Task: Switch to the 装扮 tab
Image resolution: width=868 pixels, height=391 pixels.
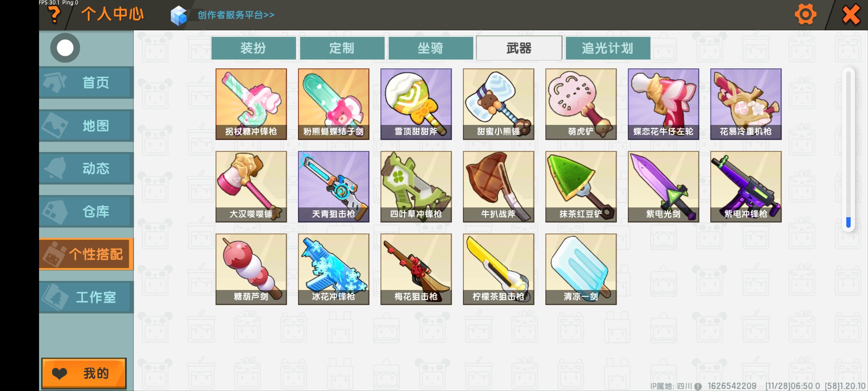Action: [x=254, y=48]
